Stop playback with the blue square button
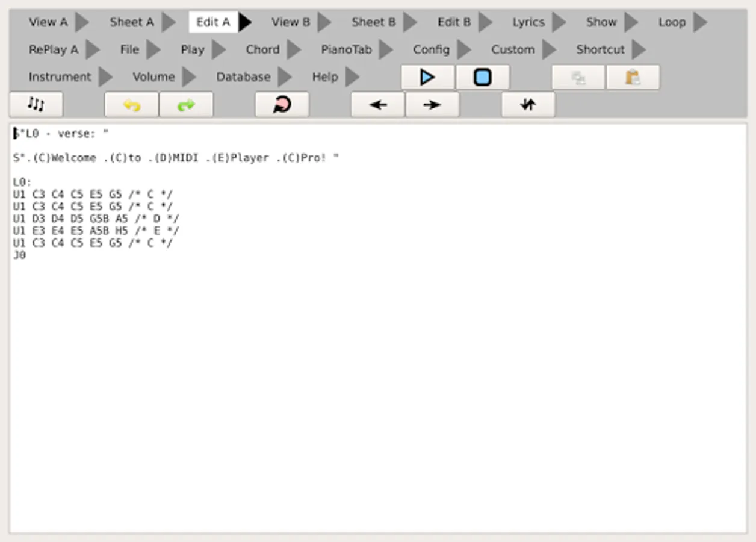 [483, 77]
